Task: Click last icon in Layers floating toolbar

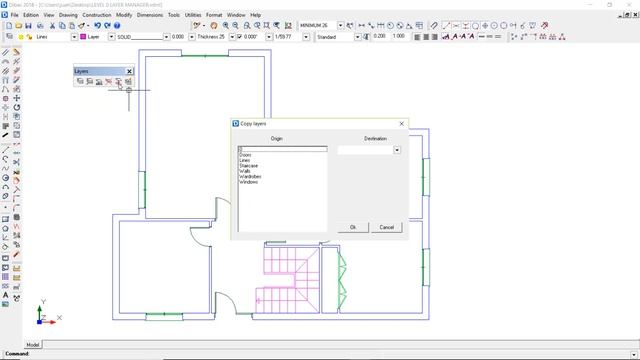Action: click(128, 82)
